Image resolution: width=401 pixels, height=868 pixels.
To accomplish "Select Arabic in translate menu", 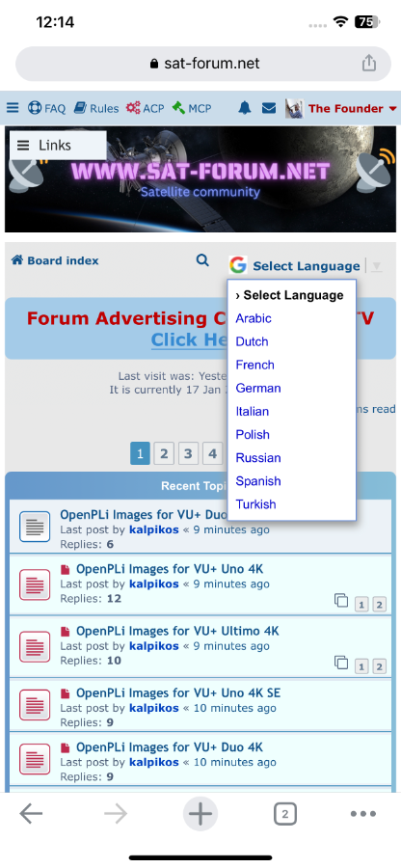I will (254, 318).
